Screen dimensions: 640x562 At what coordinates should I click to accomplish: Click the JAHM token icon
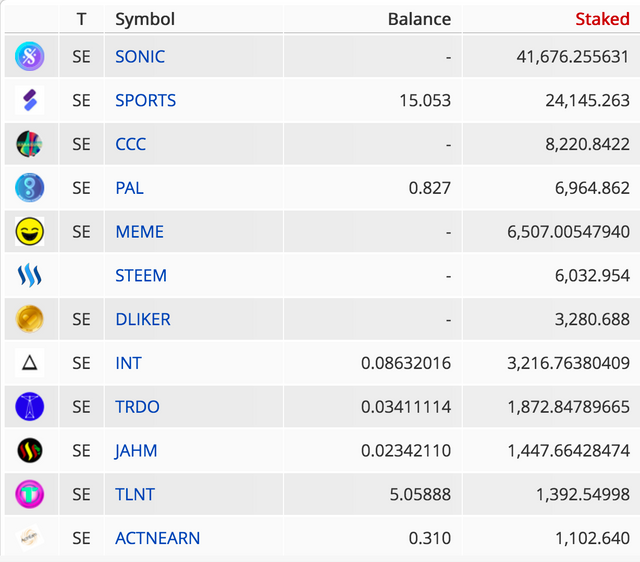(x=29, y=450)
